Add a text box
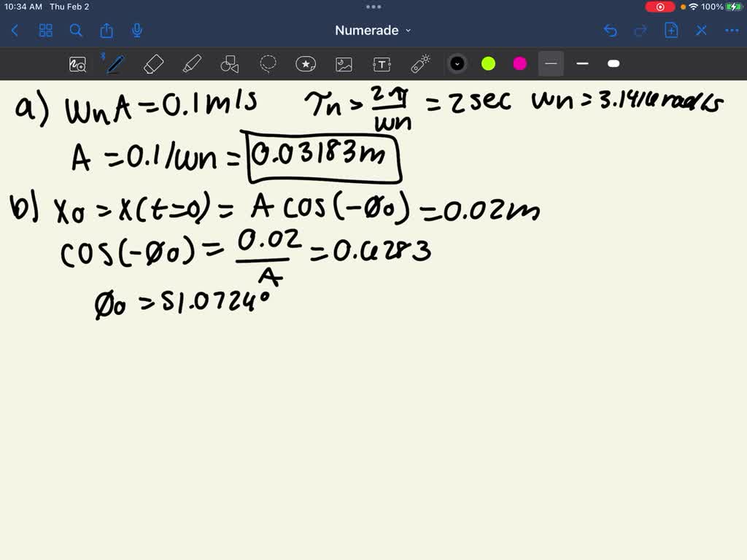 click(382, 63)
